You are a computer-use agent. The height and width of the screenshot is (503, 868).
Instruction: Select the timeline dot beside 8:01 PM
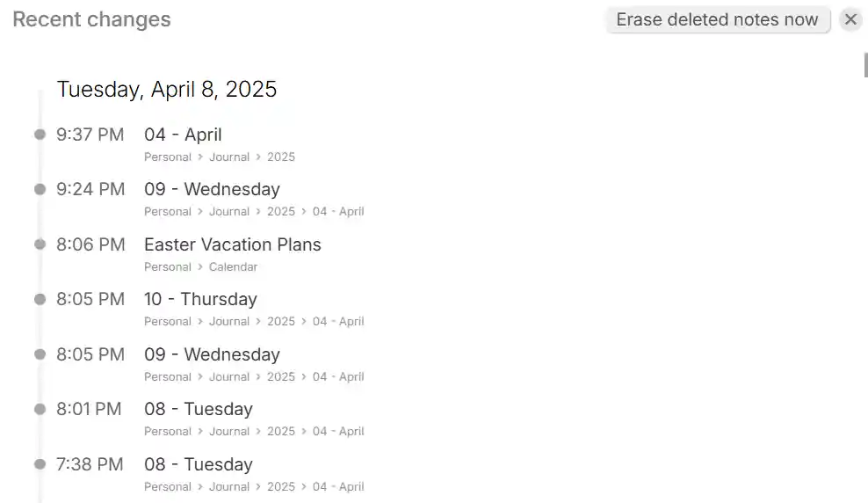[40, 409]
